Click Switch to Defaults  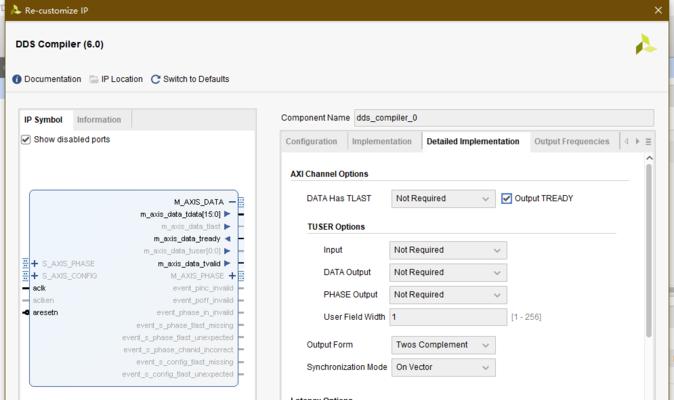(196, 79)
